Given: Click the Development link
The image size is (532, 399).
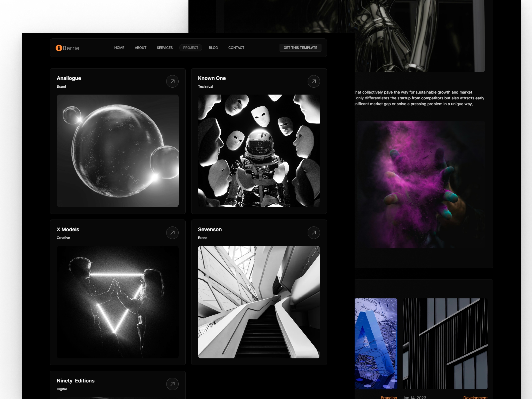Looking at the screenshot, I should 476,397.
